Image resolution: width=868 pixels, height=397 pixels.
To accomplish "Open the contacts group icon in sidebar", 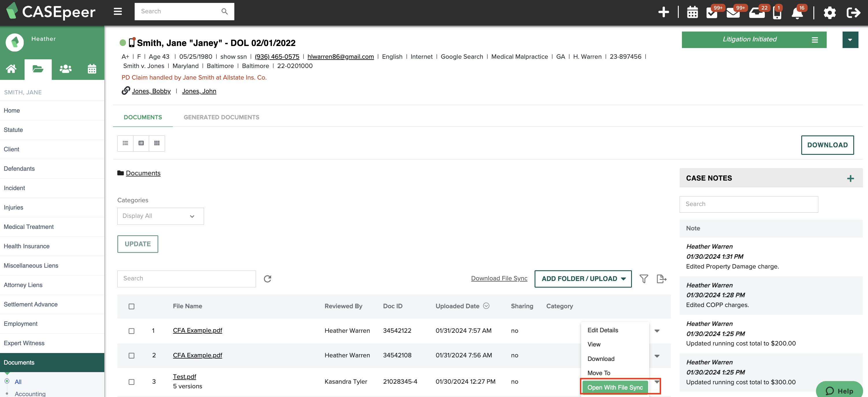I will 65,69.
